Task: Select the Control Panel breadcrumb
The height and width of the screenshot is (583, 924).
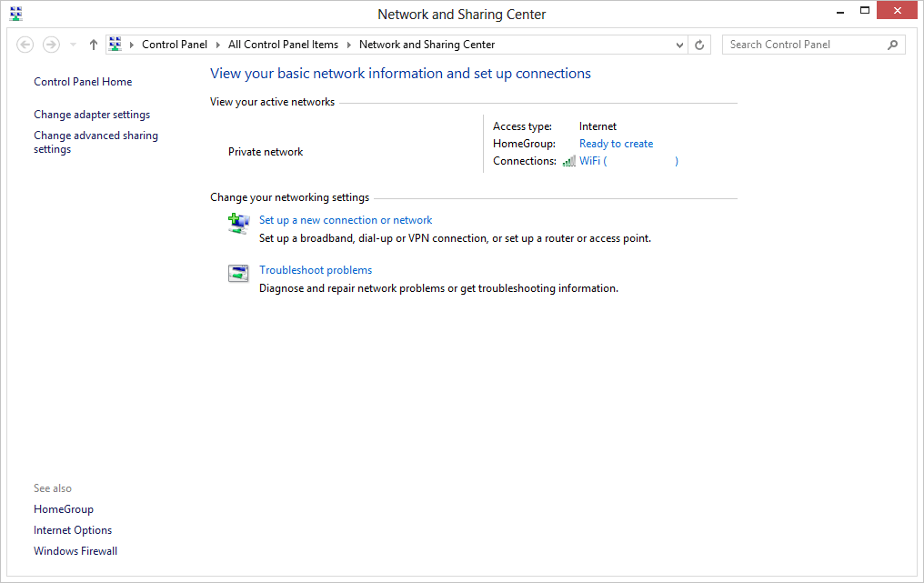Action: 175,45
